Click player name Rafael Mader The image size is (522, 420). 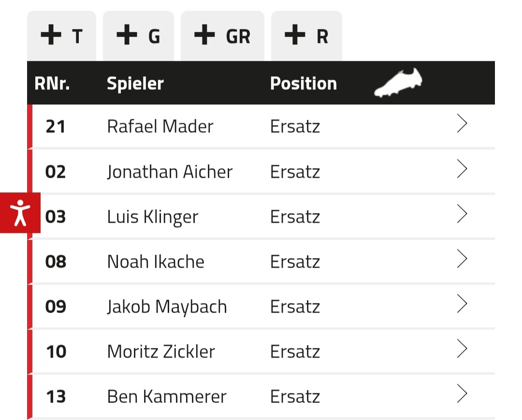click(160, 127)
